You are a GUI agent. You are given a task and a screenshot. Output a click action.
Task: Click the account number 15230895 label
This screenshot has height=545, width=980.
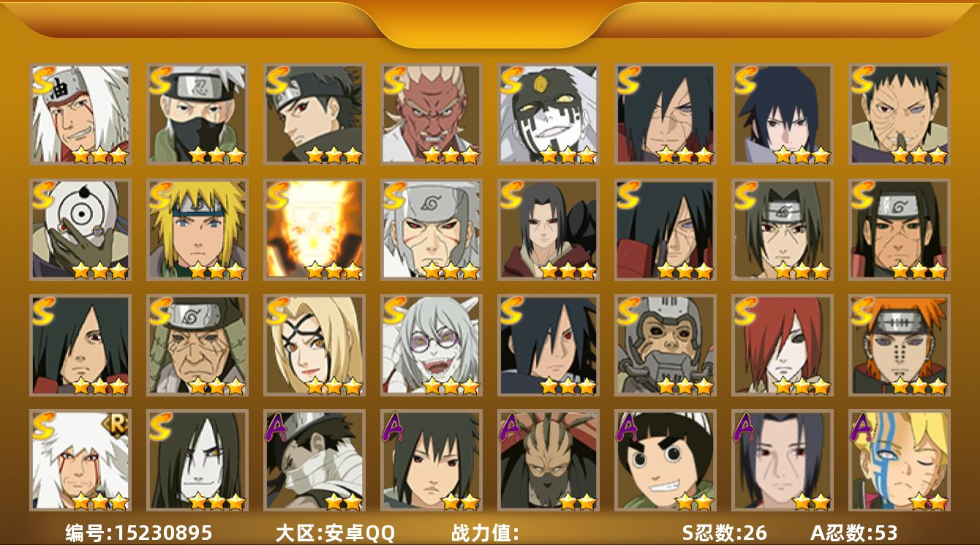tap(139, 533)
